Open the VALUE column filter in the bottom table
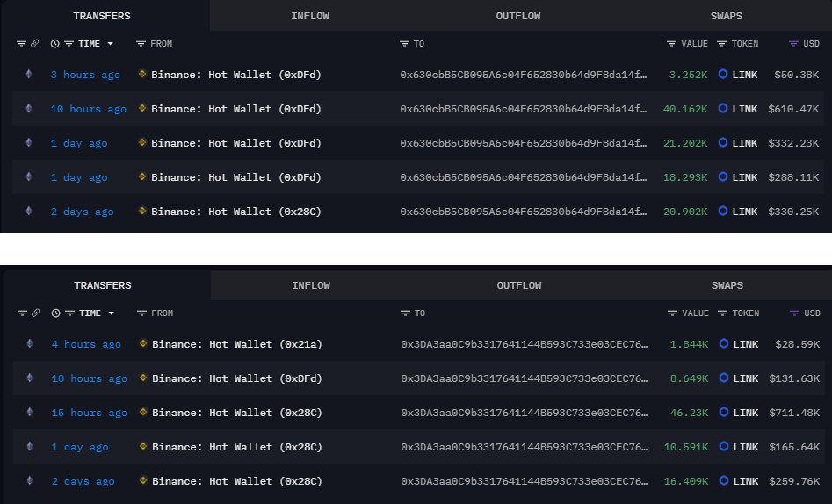 (672, 313)
